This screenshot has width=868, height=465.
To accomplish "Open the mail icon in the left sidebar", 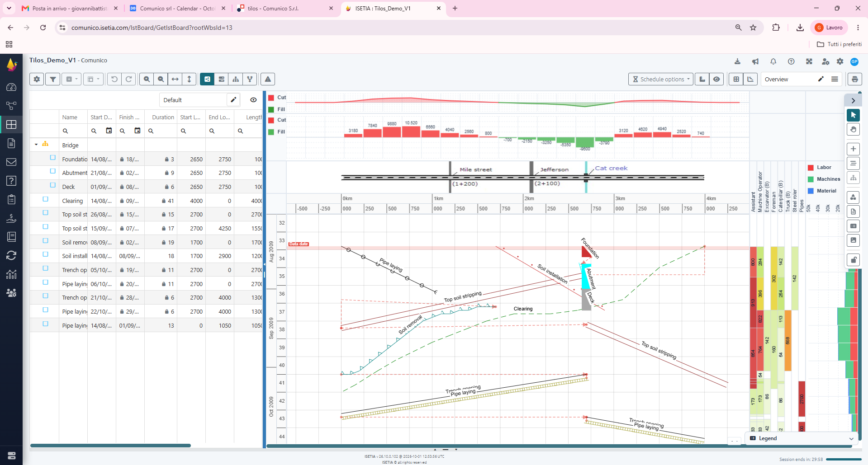I will point(11,162).
